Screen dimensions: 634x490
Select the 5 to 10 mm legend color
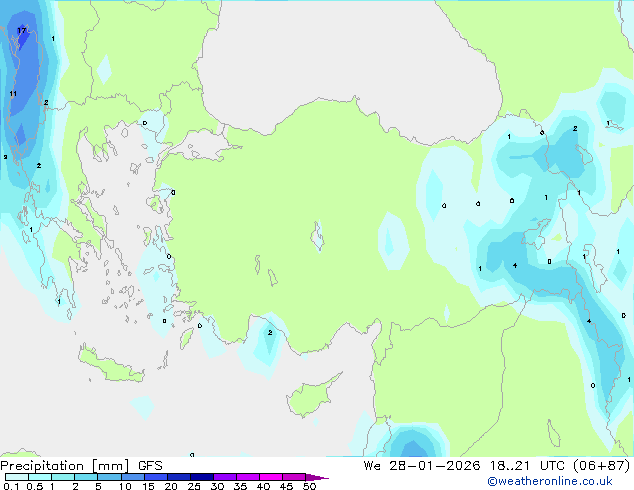110,477
